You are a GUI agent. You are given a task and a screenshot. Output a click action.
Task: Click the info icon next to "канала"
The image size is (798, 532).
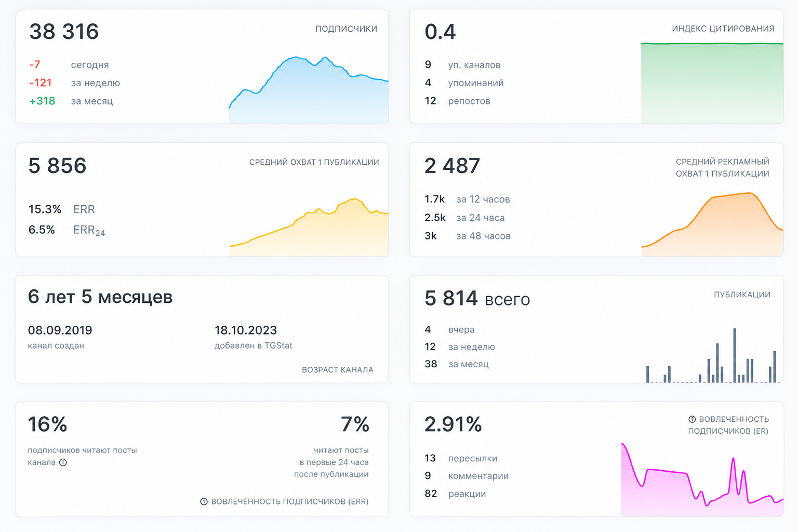[x=63, y=462]
